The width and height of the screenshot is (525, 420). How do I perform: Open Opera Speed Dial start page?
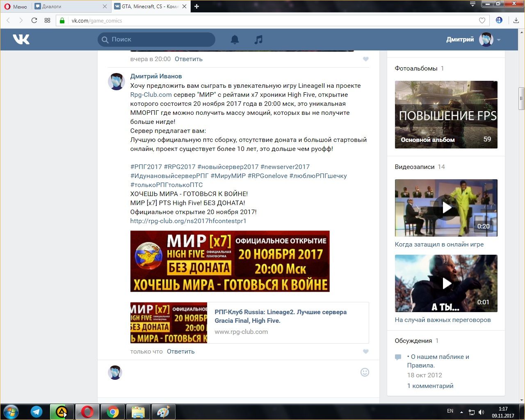click(x=47, y=21)
